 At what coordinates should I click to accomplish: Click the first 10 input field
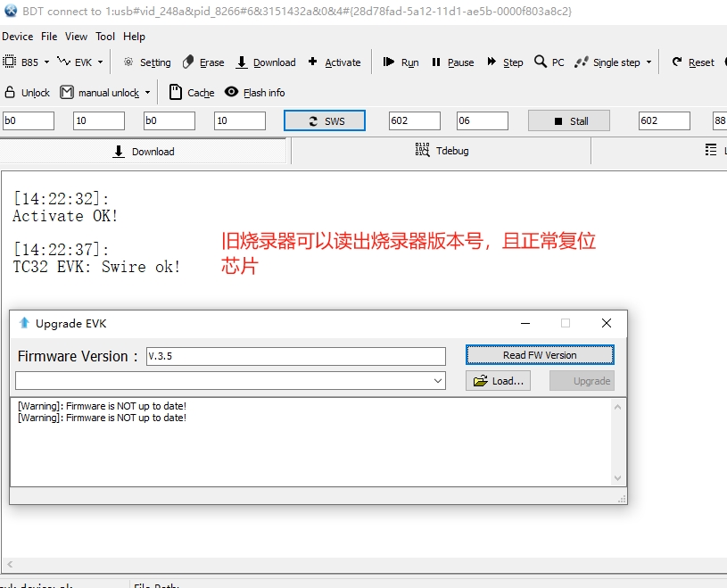pyautogui.click(x=99, y=120)
